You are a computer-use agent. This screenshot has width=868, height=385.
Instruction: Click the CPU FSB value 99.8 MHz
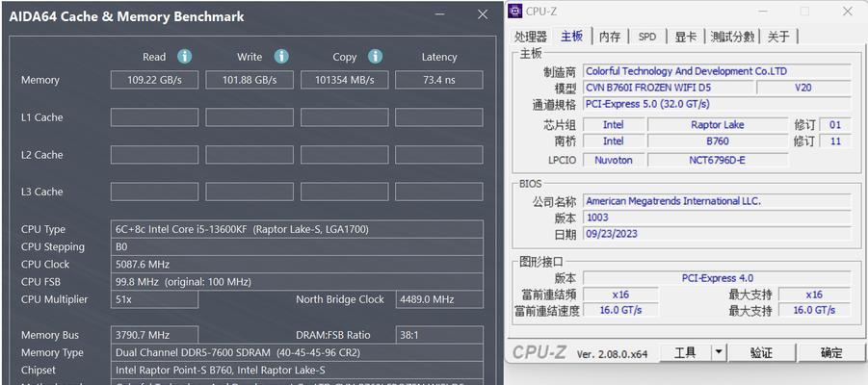pos(297,282)
